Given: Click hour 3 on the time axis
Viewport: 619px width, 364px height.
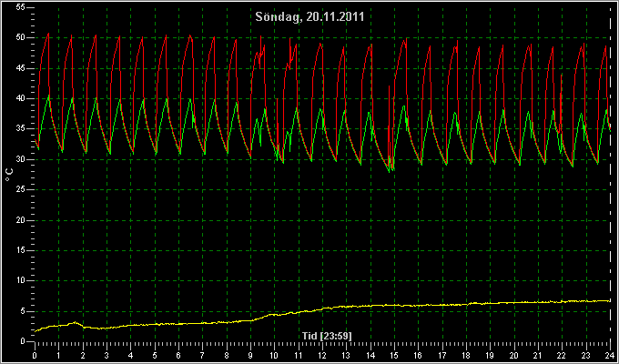Looking at the screenshot, I should (x=107, y=355).
